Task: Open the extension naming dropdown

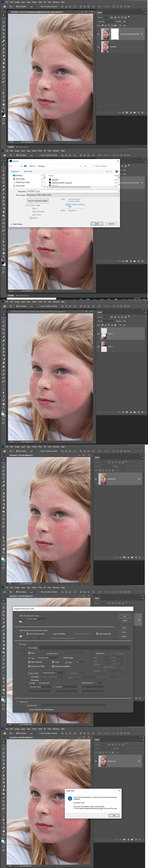Action: (x=67, y=687)
